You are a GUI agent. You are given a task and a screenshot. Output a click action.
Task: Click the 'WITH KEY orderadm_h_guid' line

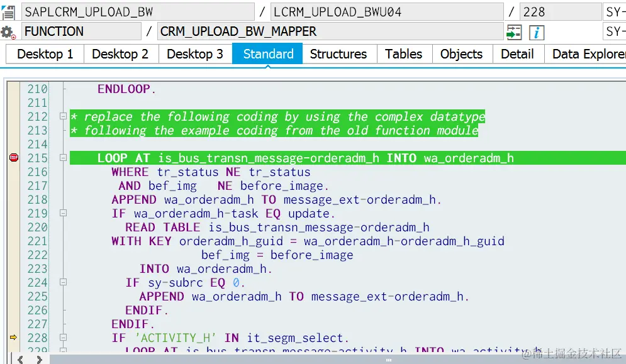308,241
